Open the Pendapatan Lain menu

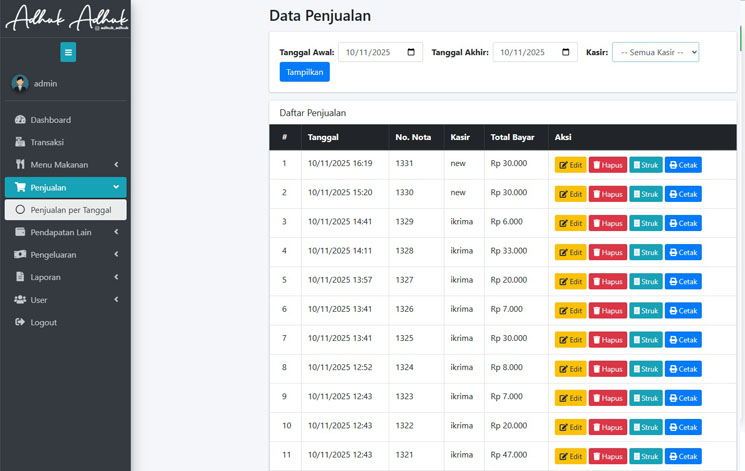(x=65, y=232)
